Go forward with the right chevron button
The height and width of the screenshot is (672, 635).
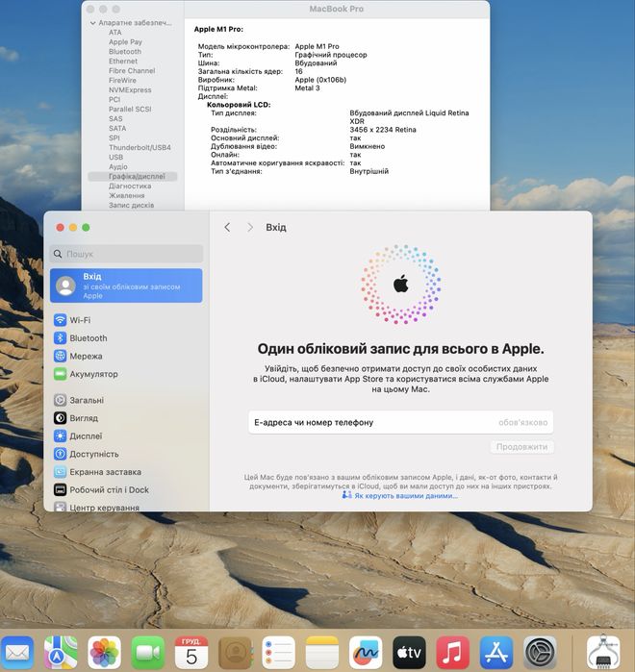pyautogui.click(x=250, y=227)
